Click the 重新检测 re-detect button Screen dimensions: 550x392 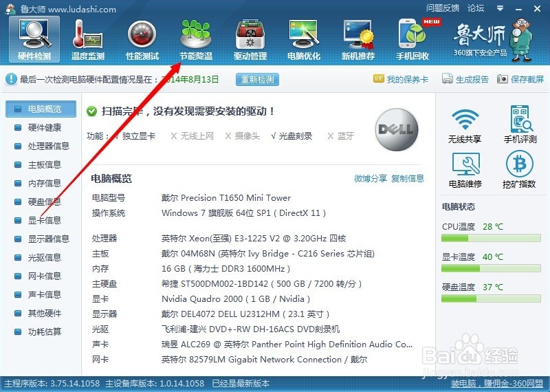point(257,80)
